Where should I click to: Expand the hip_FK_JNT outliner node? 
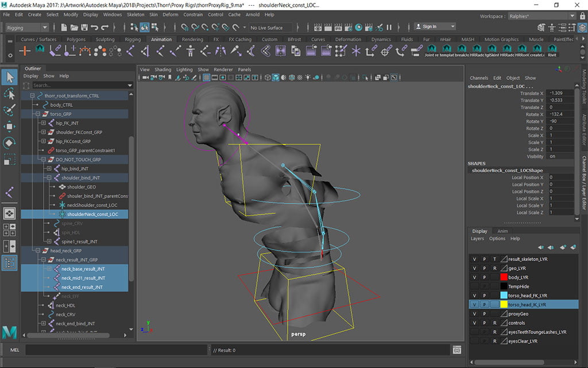43,123
